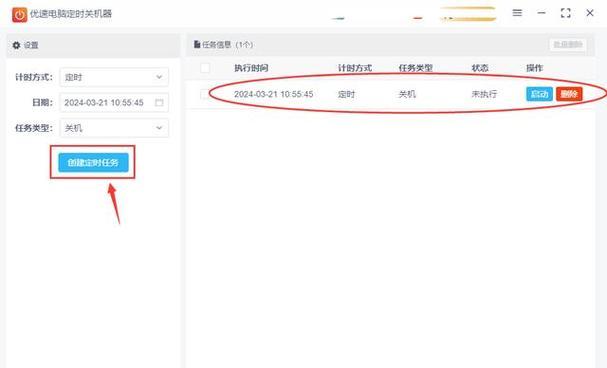Viewport: 607px width, 368px height.
Task: Click the 创建定时任务 button
Action: tap(93, 163)
